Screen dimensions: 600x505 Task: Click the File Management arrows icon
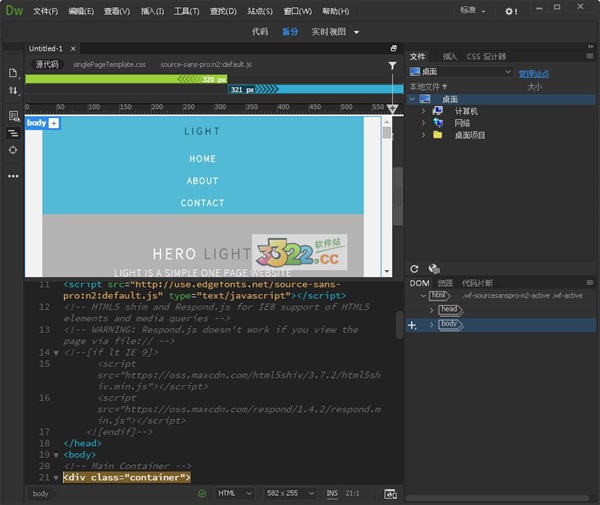click(13, 91)
